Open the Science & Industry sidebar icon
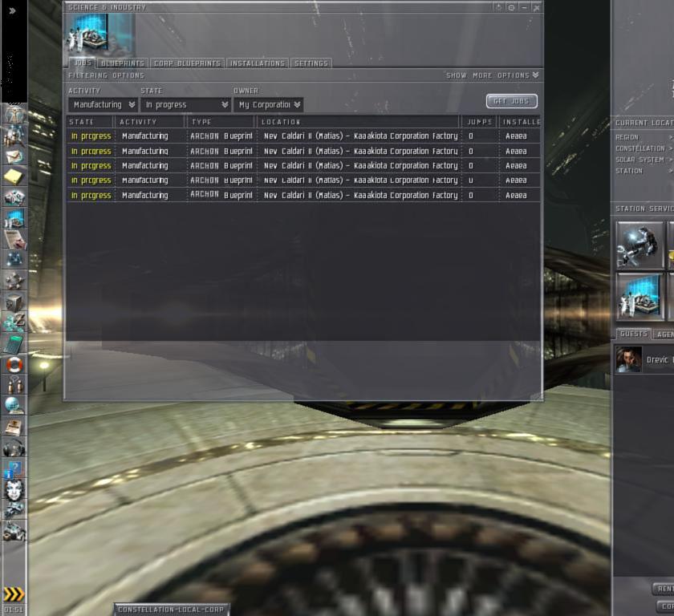This screenshot has width=674, height=616. [x=14, y=218]
